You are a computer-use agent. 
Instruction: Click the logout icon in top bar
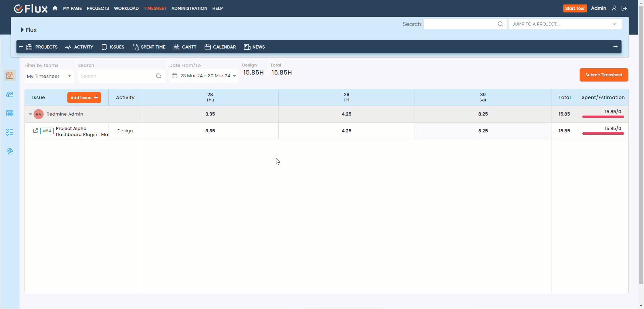(x=624, y=8)
